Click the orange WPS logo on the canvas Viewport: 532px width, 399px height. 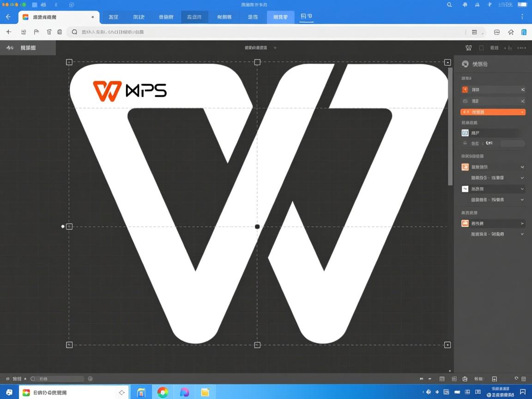(107, 91)
